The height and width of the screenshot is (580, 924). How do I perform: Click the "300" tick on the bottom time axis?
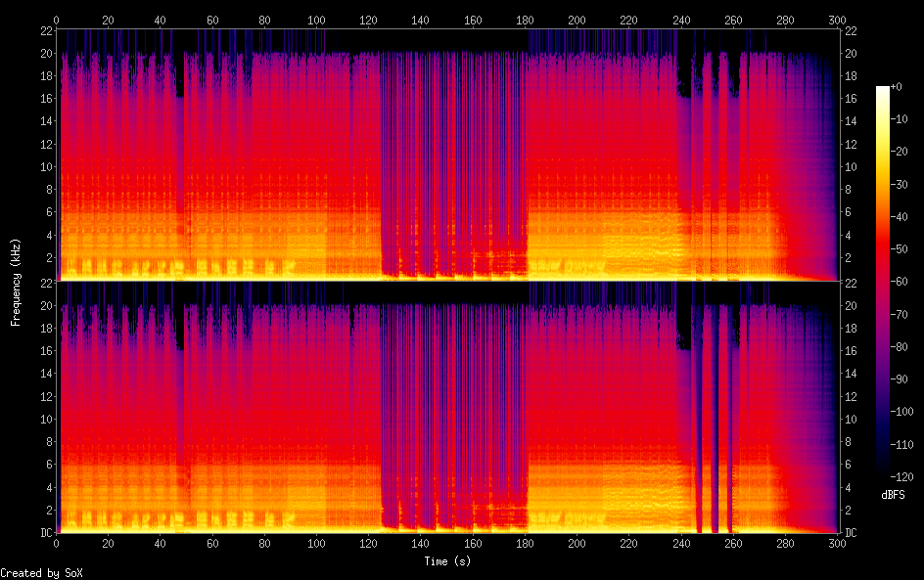837,543
